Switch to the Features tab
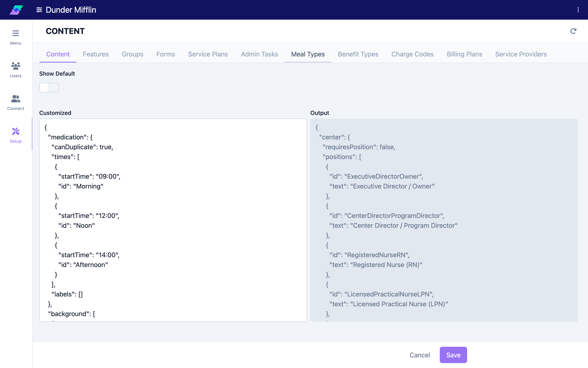Image resolution: width=588 pixels, height=368 pixels. pos(96,54)
